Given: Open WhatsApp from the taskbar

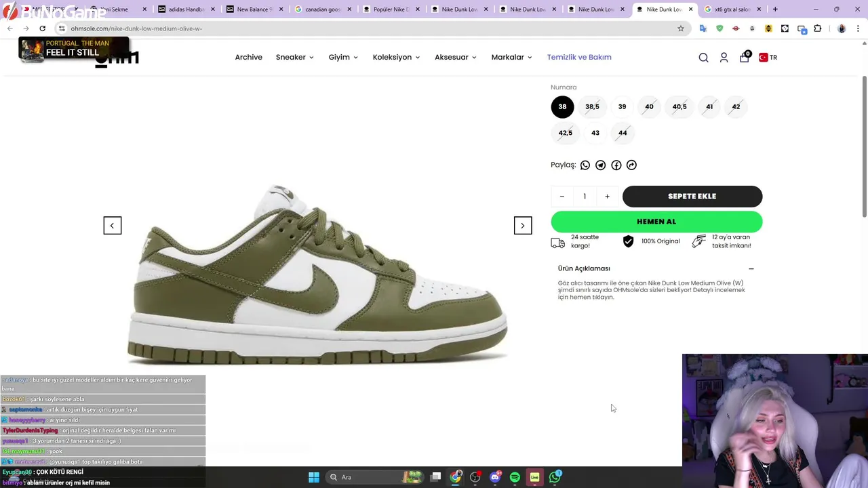Looking at the screenshot, I should [x=555, y=477].
